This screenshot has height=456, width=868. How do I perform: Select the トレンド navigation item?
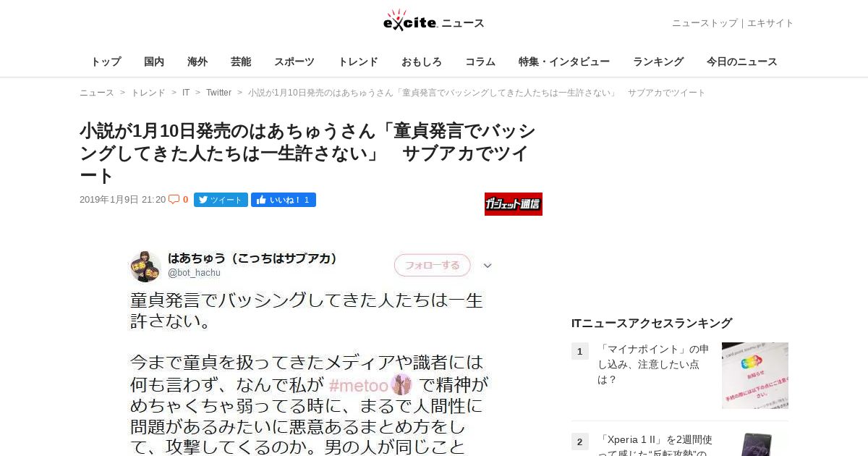coord(358,62)
